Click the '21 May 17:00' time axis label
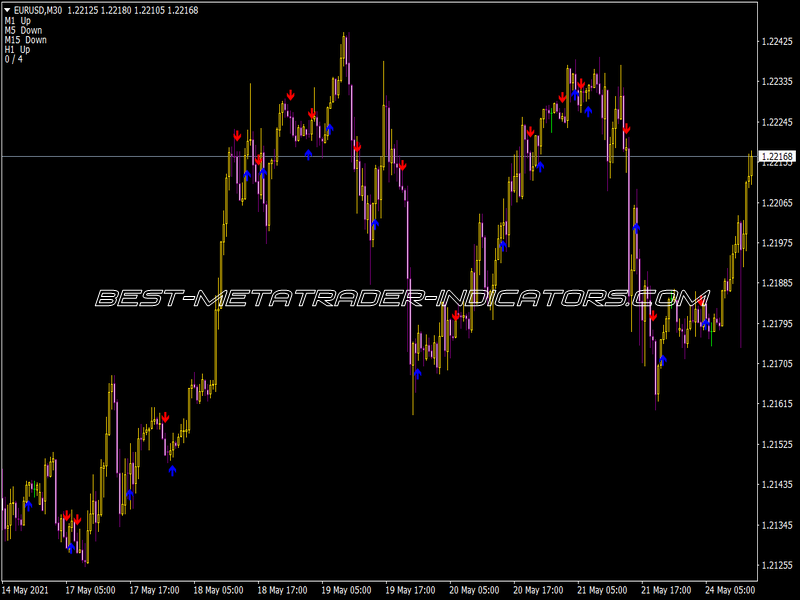 tap(666, 590)
